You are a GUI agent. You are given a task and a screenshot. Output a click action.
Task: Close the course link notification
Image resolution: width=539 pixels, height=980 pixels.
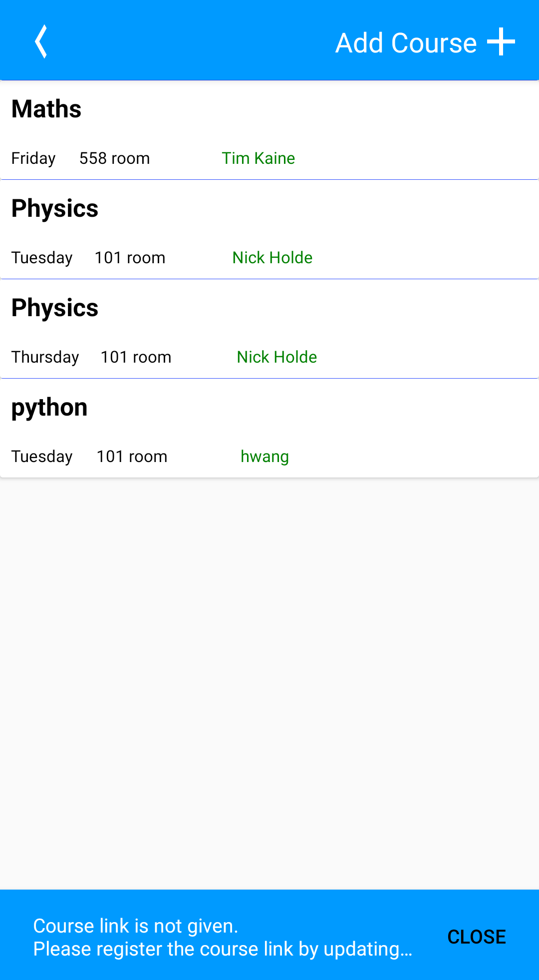477,937
